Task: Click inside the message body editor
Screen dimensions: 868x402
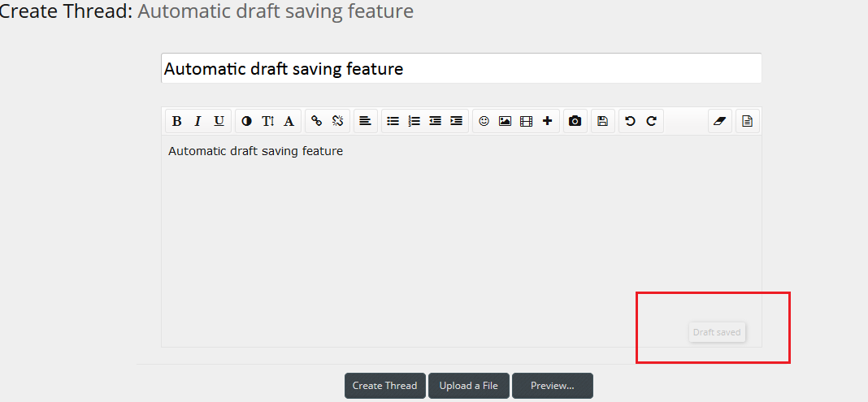Action: (461, 241)
